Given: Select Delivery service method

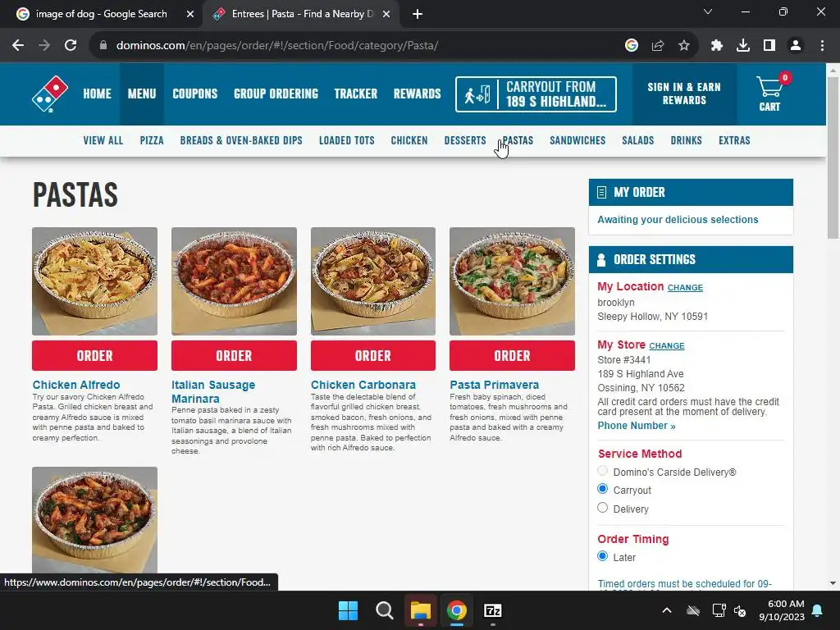Looking at the screenshot, I should tap(603, 507).
